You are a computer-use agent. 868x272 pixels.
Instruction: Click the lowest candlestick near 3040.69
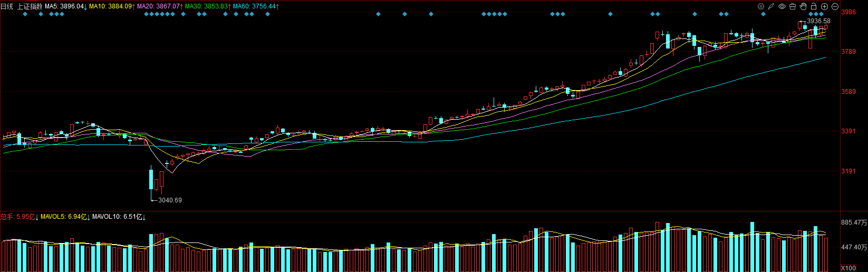click(x=151, y=183)
